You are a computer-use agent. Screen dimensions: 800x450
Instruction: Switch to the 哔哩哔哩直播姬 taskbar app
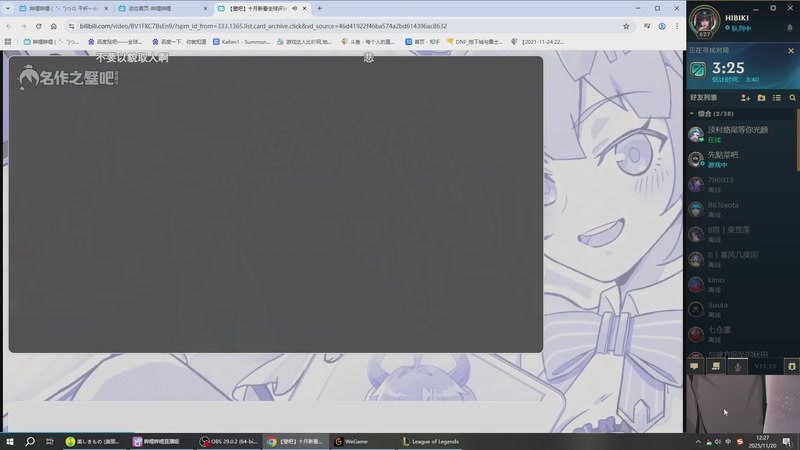click(161, 441)
